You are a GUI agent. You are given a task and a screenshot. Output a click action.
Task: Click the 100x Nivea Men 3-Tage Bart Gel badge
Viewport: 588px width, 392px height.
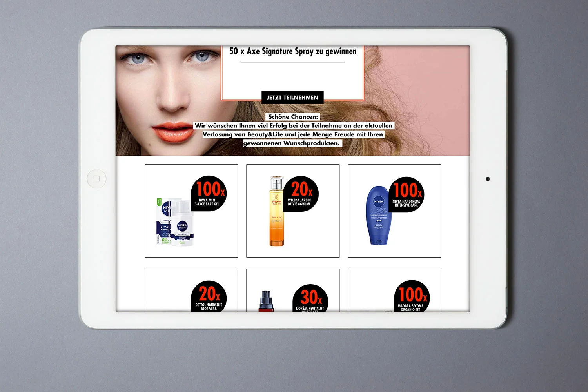pos(209,193)
